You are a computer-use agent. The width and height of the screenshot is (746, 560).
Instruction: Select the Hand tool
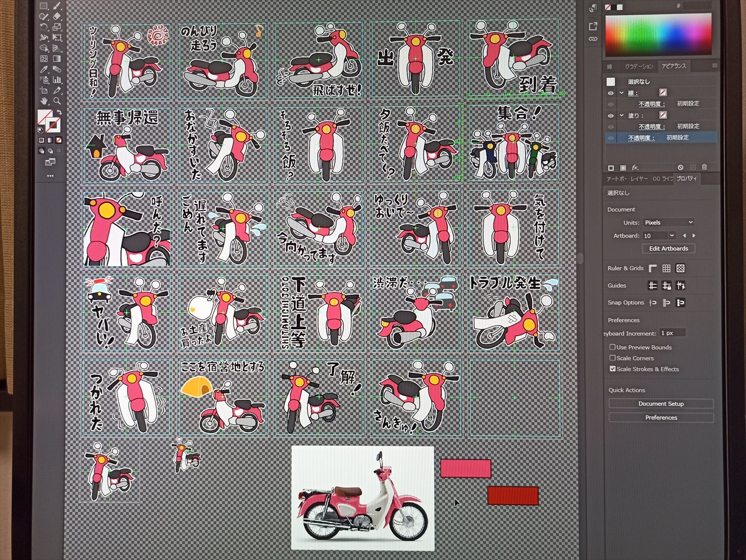[x=44, y=101]
